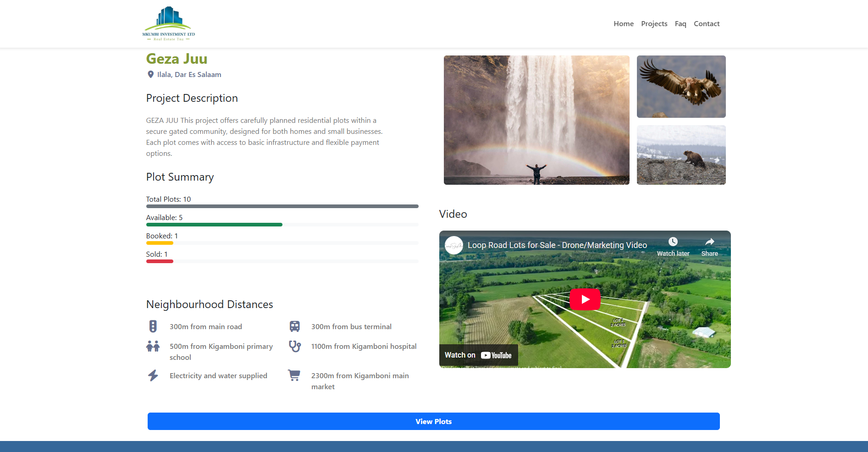Select the location pin icon near Ilala
The width and height of the screenshot is (868, 452).
pyautogui.click(x=150, y=74)
